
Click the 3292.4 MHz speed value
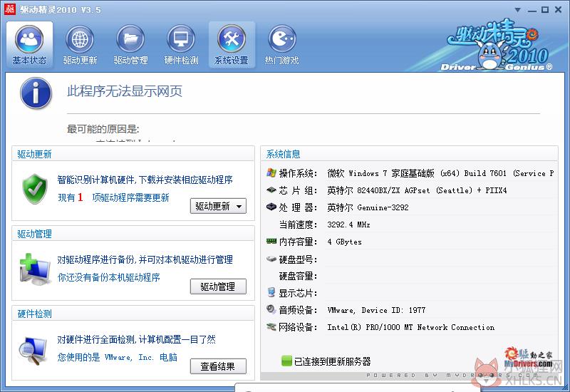pyautogui.click(x=348, y=225)
